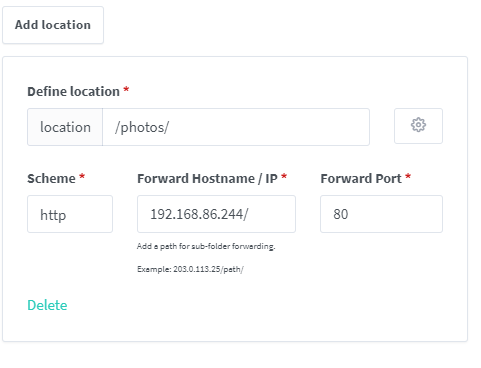Delete this custom location
Image resolution: width=481 pixels, height=368 pixels.
tap(47, 305)
